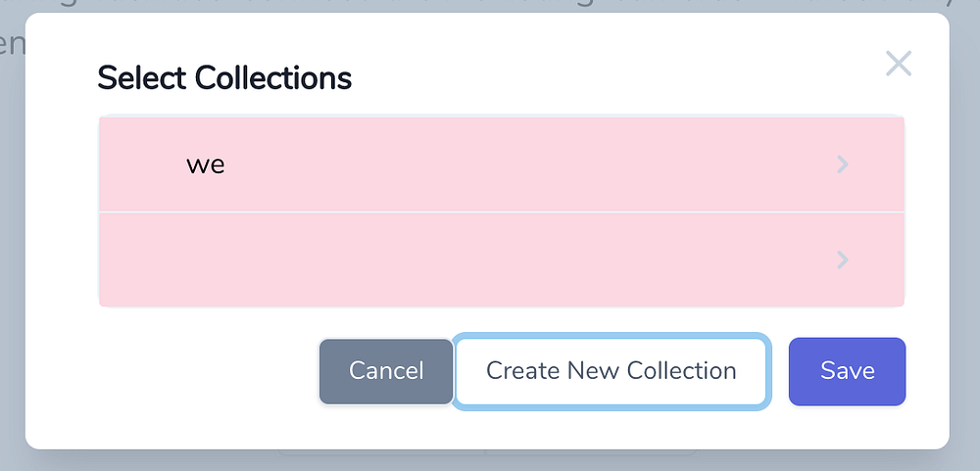Dismiss the modal using the X icon
Image resolution: width=980 pixels, height=471 pixels.
[898, 65]
